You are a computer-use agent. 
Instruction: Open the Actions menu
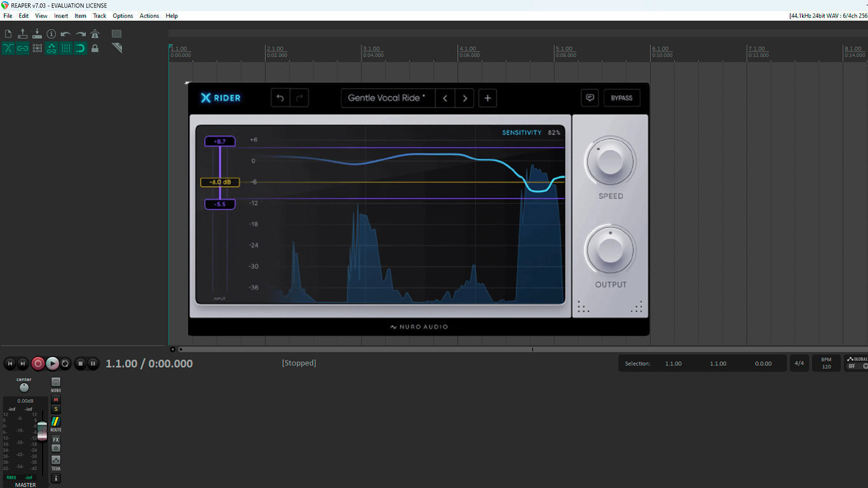point(149,16)
